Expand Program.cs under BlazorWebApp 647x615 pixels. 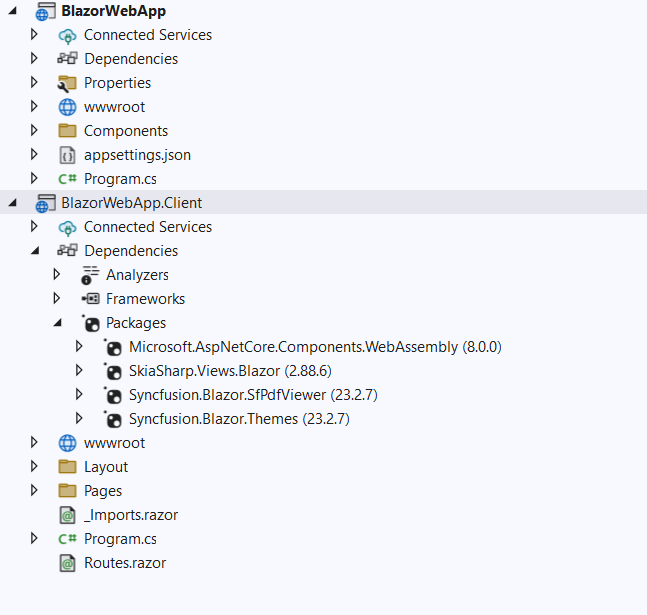pos(34,178)
